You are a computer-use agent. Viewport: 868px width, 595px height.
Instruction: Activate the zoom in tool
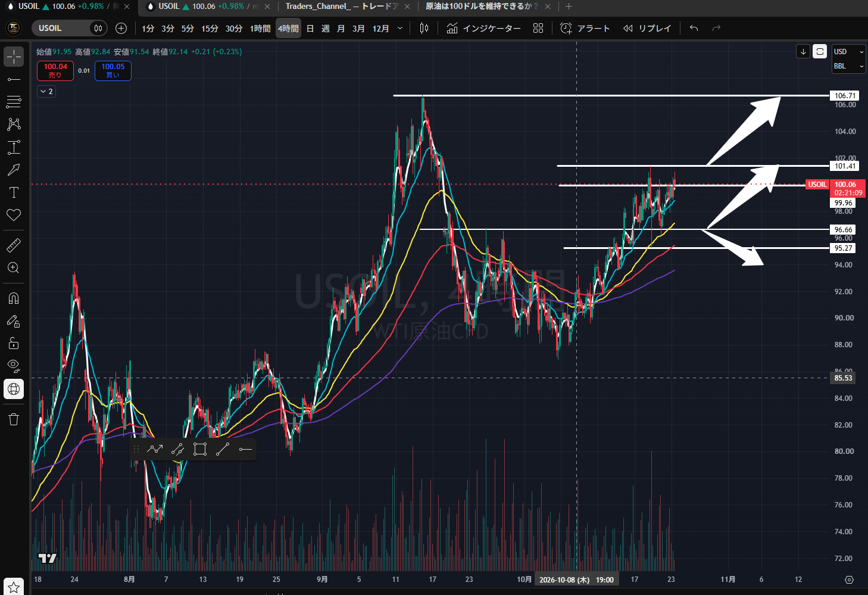click(x=14, y=267)
